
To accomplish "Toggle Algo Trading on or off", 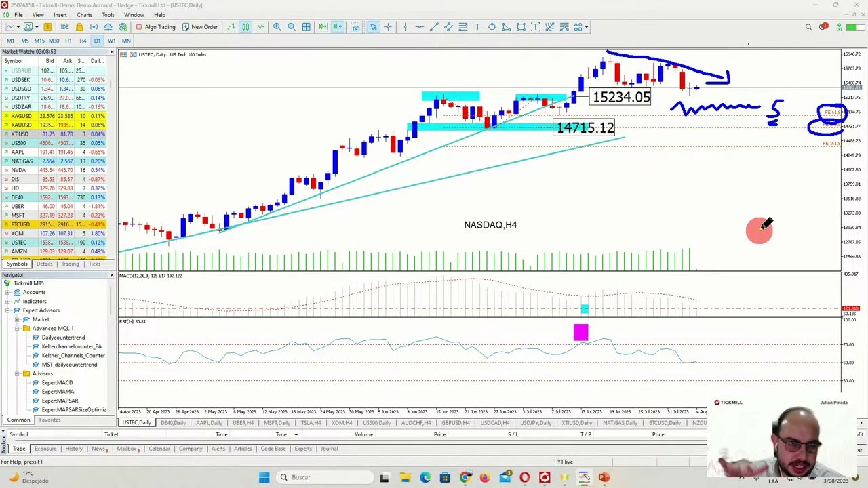I will click(155, 27).
